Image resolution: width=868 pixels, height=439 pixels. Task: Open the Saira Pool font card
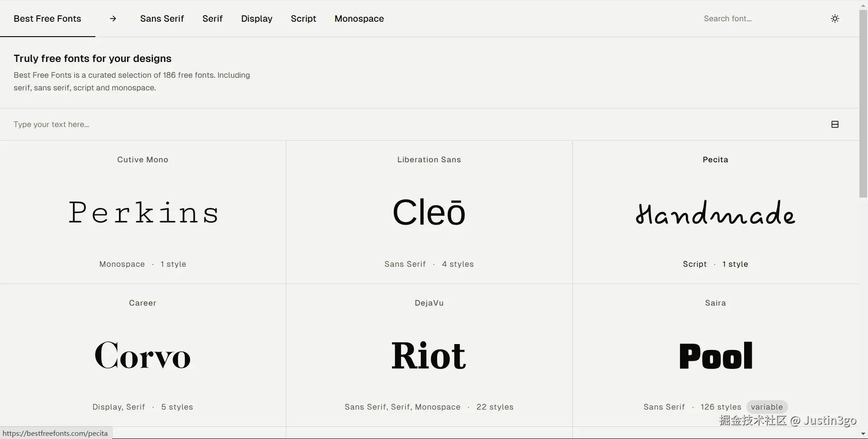pos(715,355)
